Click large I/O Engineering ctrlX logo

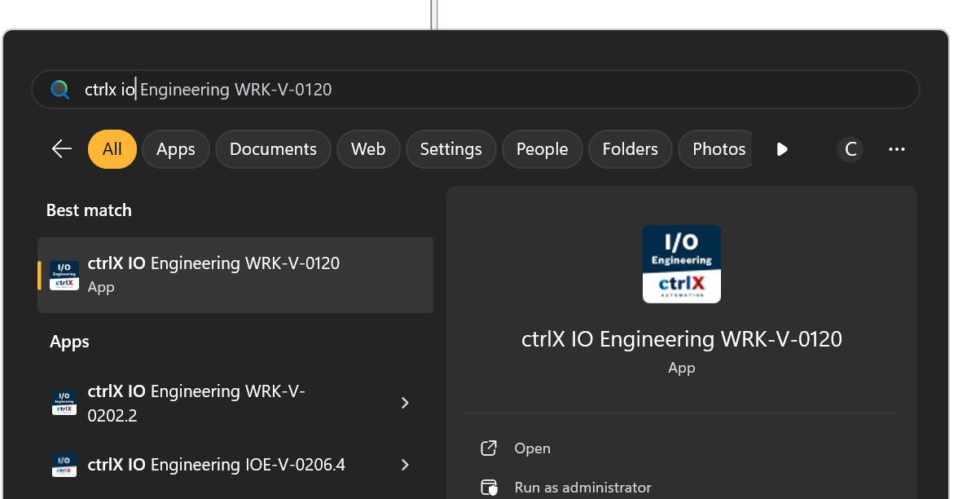tap(682, 264)
